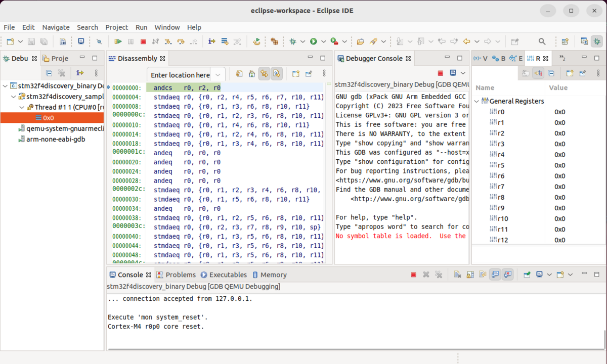Click the green Run launch icon
This screenshot has width=607, height=364.
click(x=313, y=41)
